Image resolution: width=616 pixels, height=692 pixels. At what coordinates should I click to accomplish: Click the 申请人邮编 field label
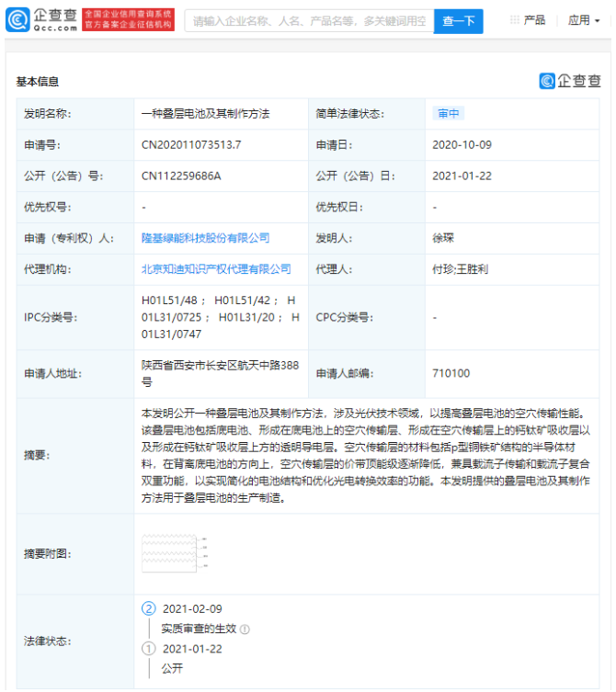(345, 373)
